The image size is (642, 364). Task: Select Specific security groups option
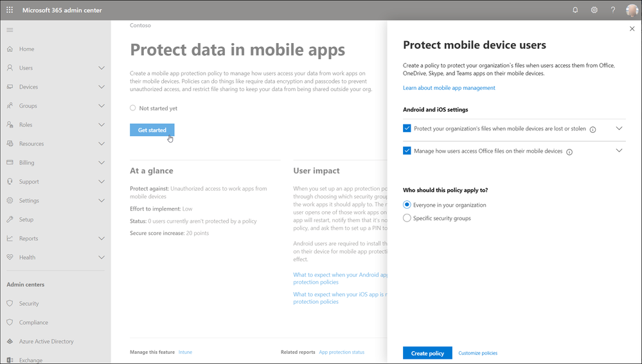pos(407,218)
